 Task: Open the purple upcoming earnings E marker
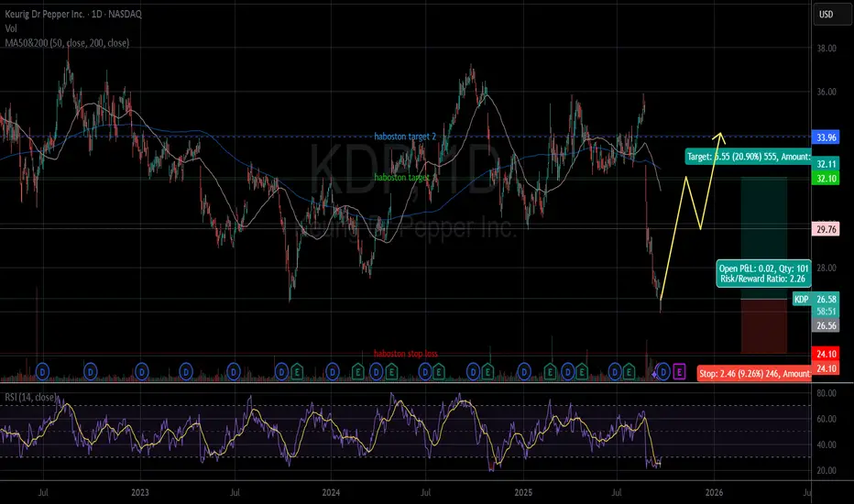click(679, 372)
